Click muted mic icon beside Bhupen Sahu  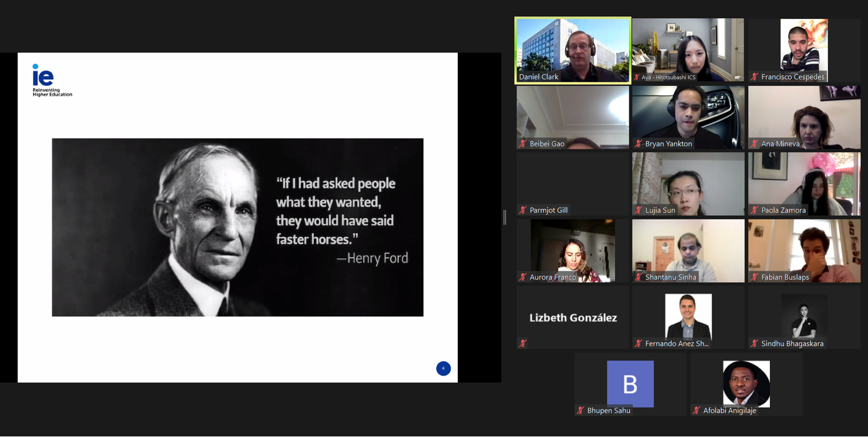(580, 411)
